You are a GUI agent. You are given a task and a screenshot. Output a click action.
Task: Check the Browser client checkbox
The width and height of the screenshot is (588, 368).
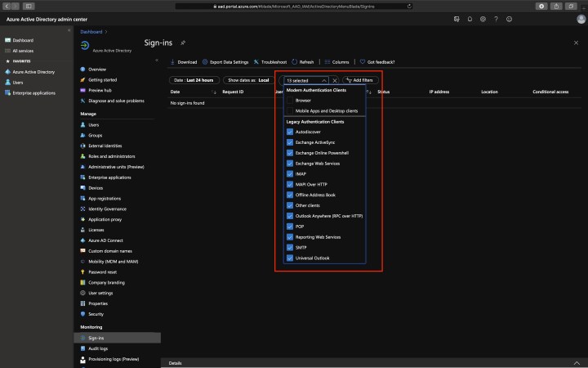[x=289, y=100]
